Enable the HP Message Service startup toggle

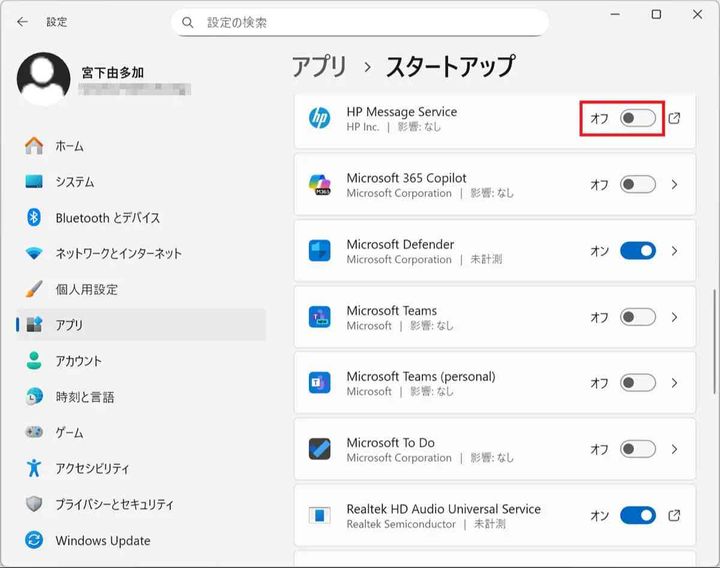tap(637, 119)
